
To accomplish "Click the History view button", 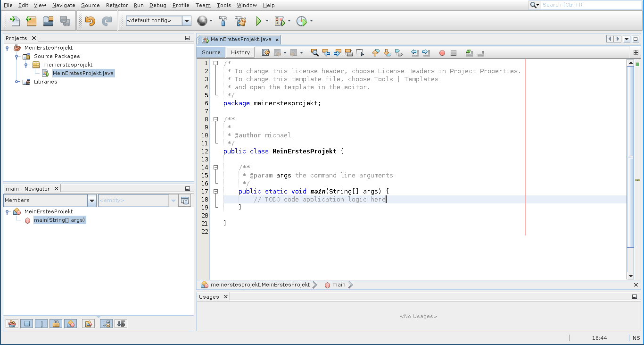I will coord(240,52).
